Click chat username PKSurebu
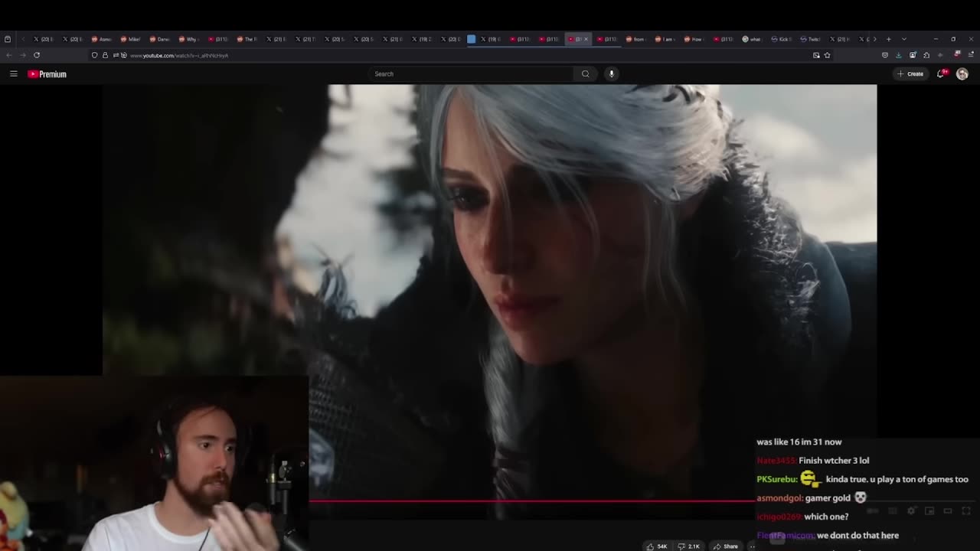980x551 pixels. point(776,479)
